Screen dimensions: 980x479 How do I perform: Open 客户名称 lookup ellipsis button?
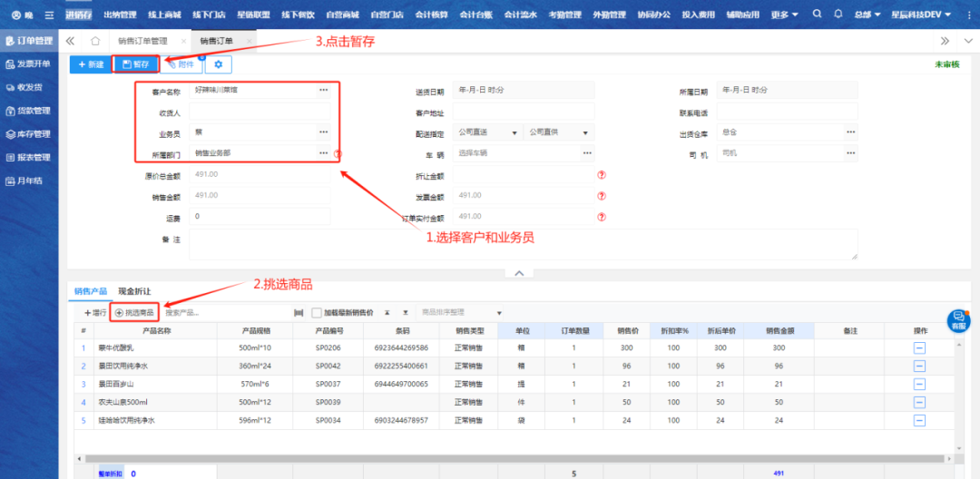(x=323, y=90)
